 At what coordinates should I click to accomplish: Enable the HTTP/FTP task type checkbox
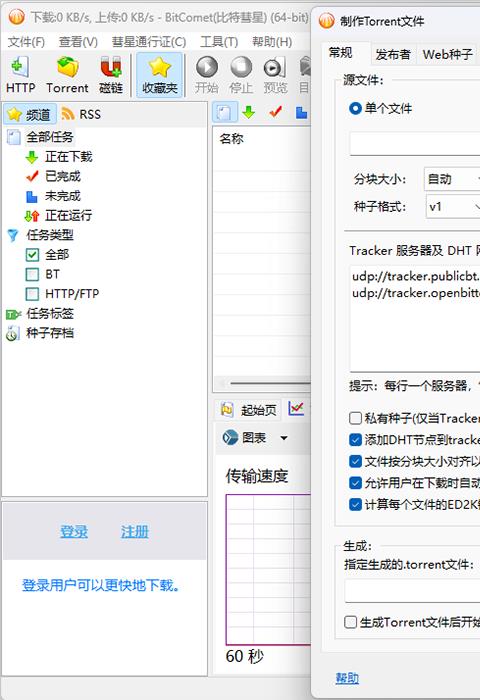(x=32, y=294)
